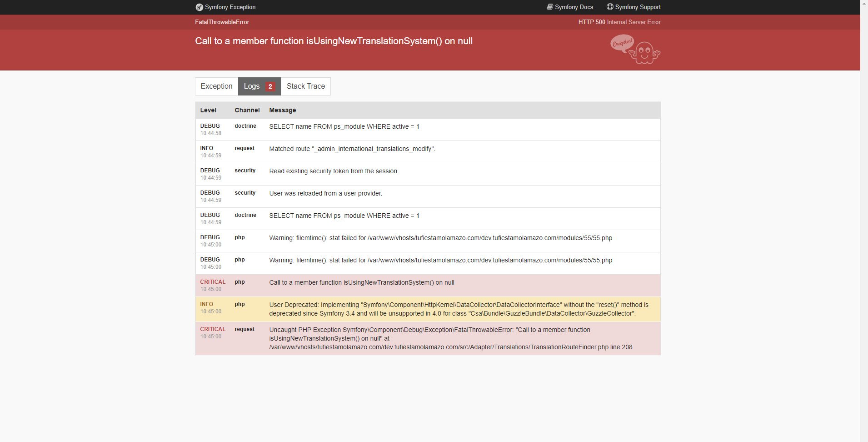Click the Channel column header
This screenshot has height=442, width=868.
pyautogui.click(x=247, y=110)
